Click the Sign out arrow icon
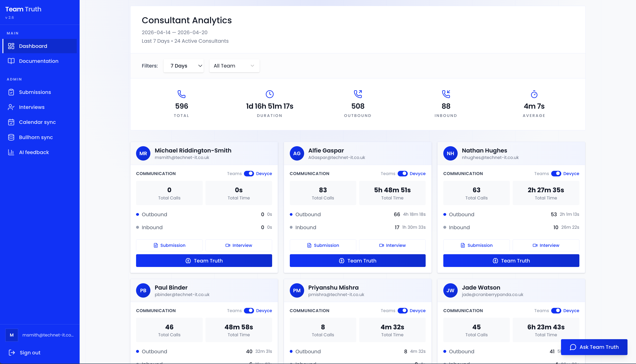Viewport: 636px width, 364px height. pyautogui.click(x=12, y=353)
